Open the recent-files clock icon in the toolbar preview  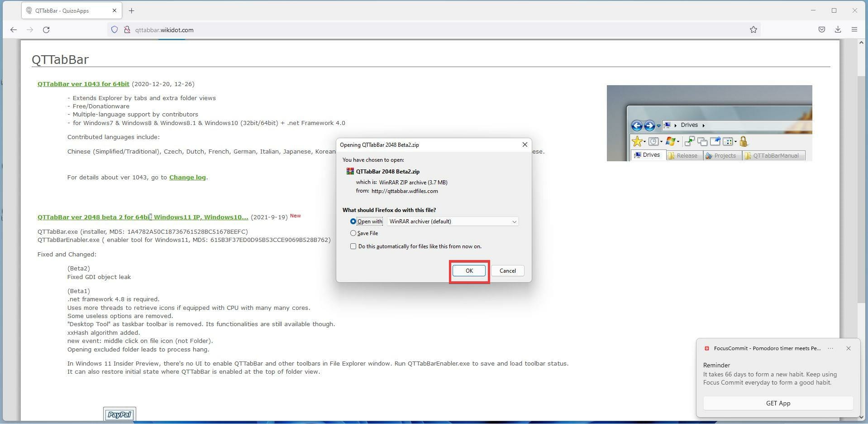point(653,141)
